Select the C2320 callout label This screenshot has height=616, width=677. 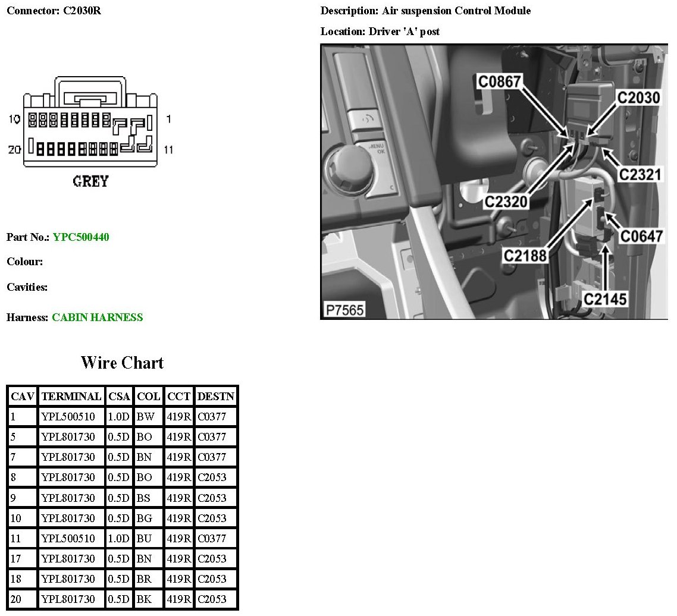[506, 202]
